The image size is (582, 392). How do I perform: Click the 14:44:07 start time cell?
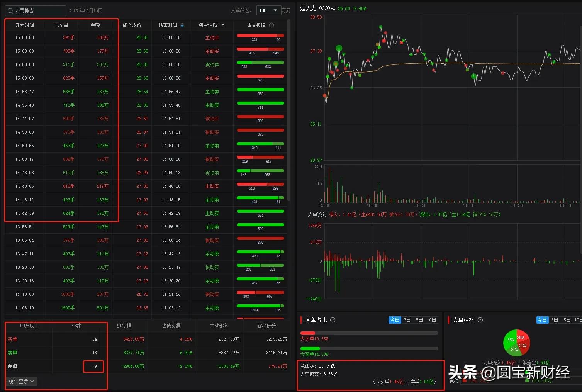pyautogui.click(x=25, y=119)
